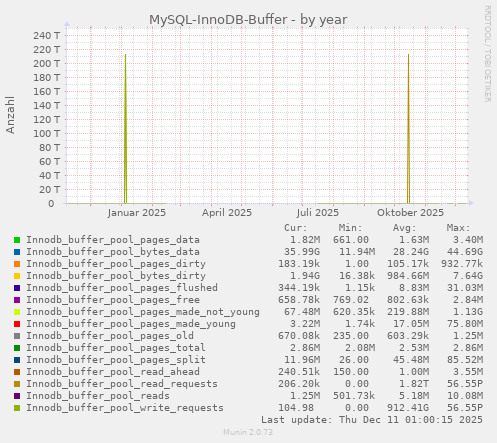Click the green write_requests legend swatch
Image resolution: width=497 pixels, height=443 pixels.
pyautogui.click(x=17, y=408)
